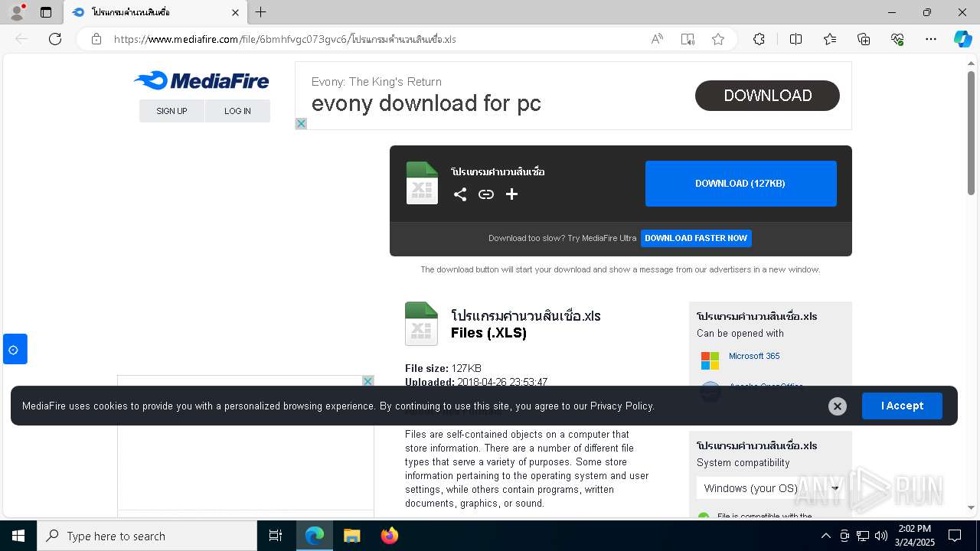980x551 pixels.
Task: Click the Edge profile avatar icon
Action: click(x=17, y=12)
